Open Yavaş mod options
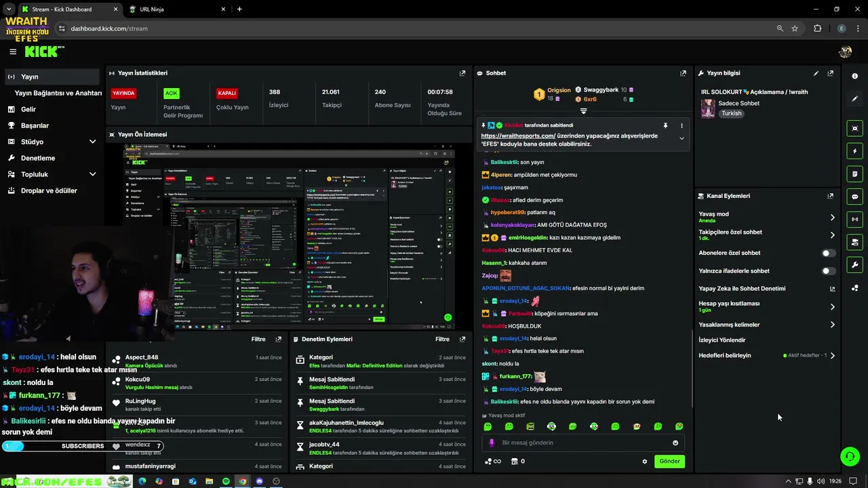Viewport: 868px width, 488px height. [x=767, y=217]
